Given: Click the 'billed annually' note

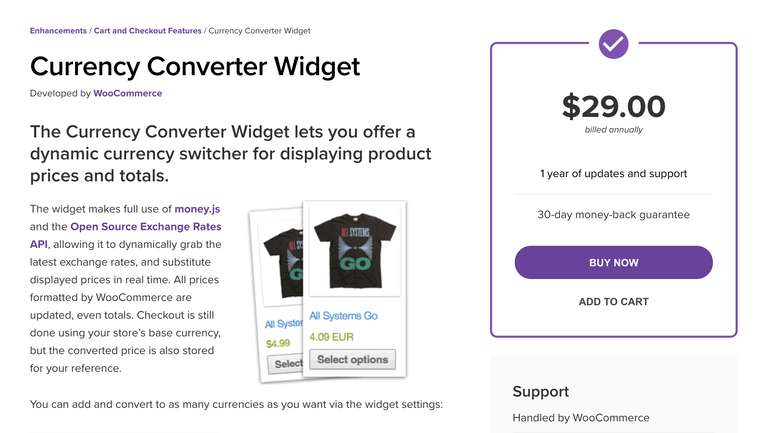Looking at the screenshot, I should pyautogui.click(x=613, y=130).
